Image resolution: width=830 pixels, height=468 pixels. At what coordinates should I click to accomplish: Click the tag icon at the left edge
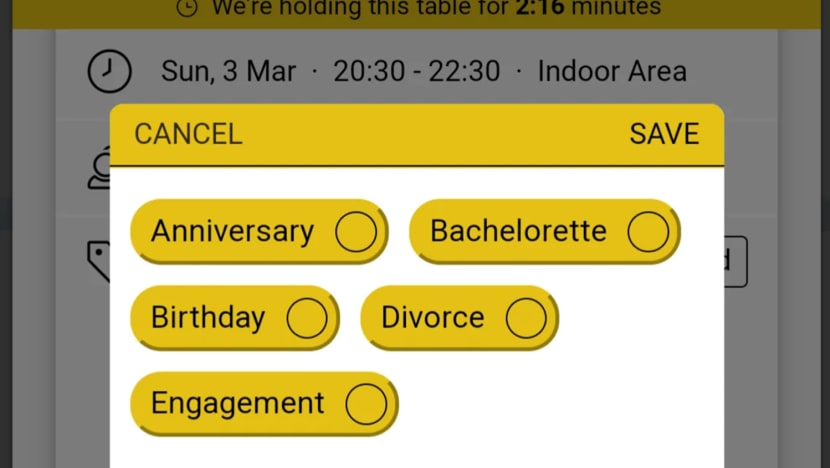tap(98, 260)
